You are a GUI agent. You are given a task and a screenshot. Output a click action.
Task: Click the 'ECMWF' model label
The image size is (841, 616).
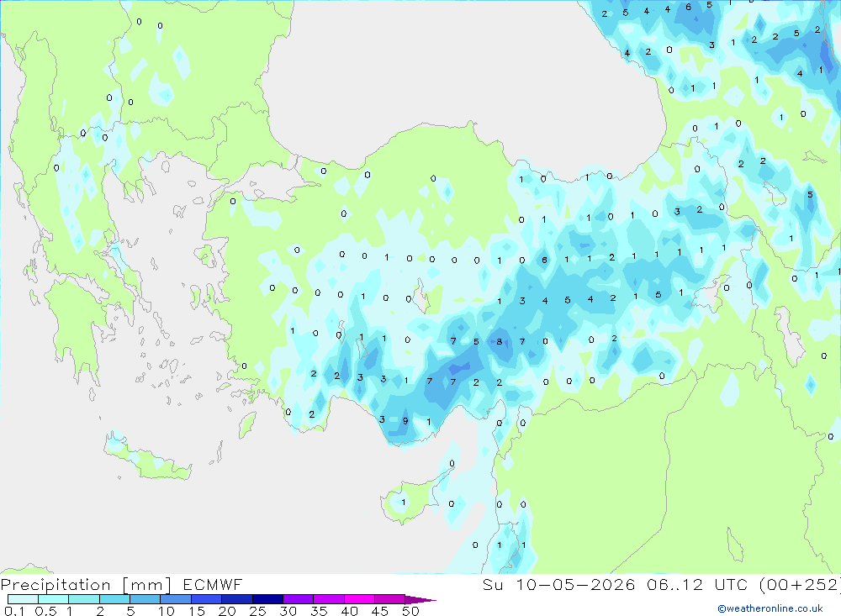[x=213, y=584]
